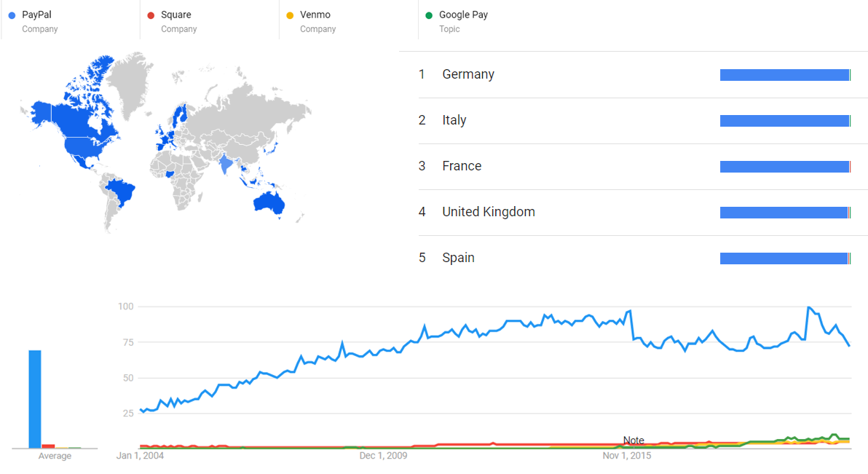This screenshot has width=868, height=474.
Task: Click the PayPal peak at 100 on the chart
Action: [x=808, y=307]
